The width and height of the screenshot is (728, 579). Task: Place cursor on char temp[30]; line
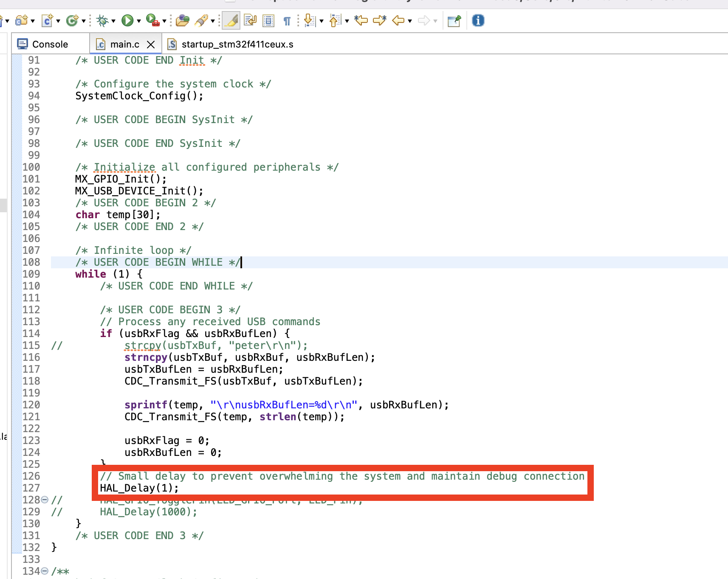(x=118, y=215)
